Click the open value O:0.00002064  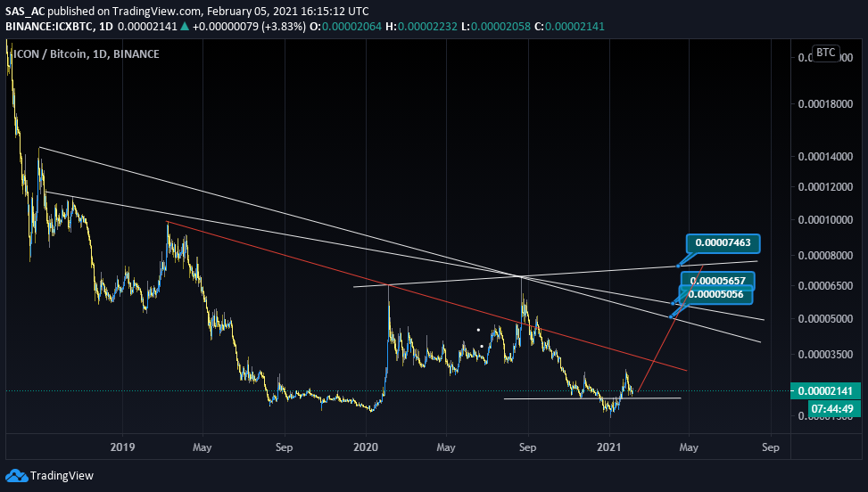(345, 27)
